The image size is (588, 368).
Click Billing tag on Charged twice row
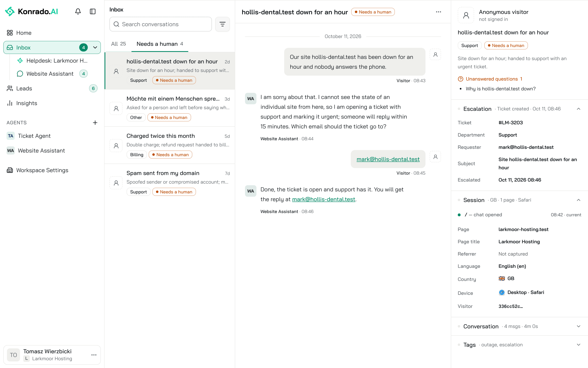137,155
